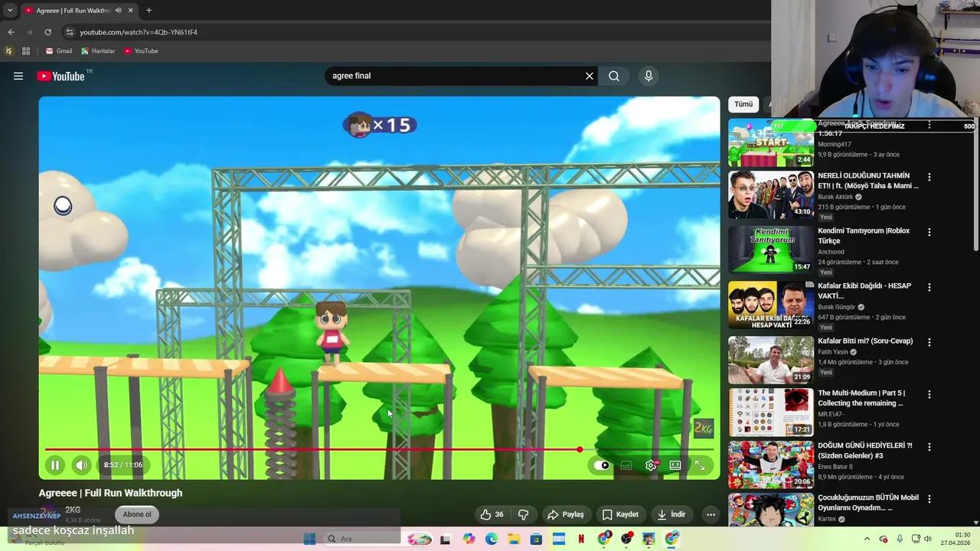Open the Kafalar Bitti mi? video thumbnail
The height and width of the screenshot is (551, 980).
pyautogui.click(x=771, y=360)
